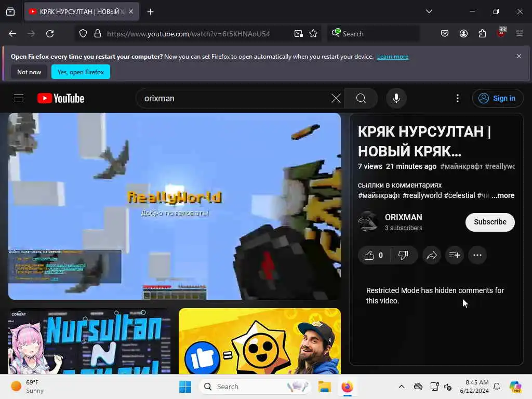Save video to playlist icon
Viewport: 532px width, 399px height.
(454, 255)
